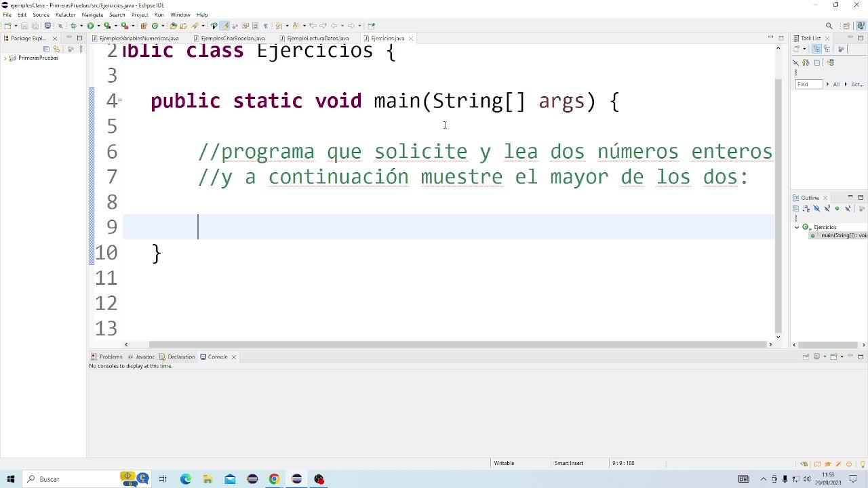
Task: Expand the PrimerasPruebas project tree
Action: [x=5, y=58]
